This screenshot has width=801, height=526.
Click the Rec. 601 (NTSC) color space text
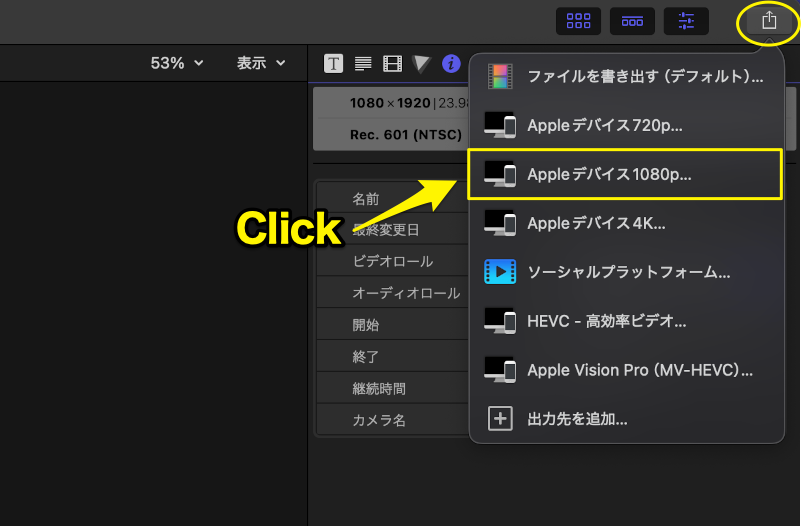pos(406,135)
